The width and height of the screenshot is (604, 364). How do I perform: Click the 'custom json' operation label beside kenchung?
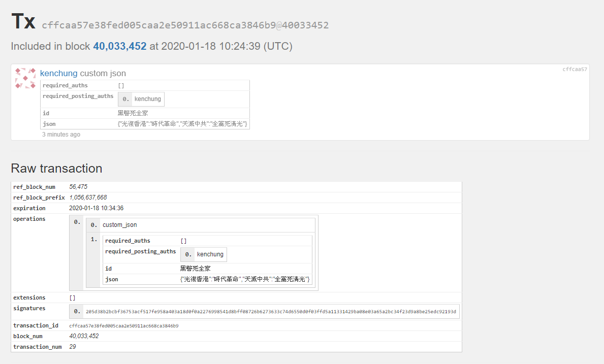[x=103, y=73]
